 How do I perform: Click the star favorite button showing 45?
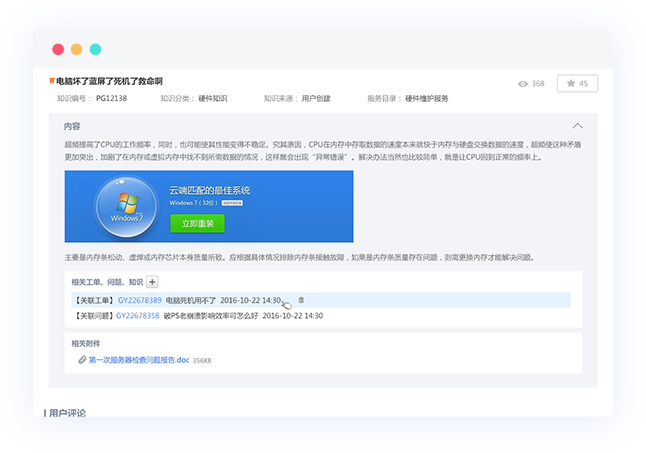pos(577,84)
